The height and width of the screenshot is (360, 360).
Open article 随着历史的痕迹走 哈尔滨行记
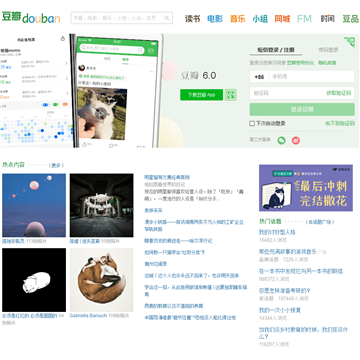click(178, 241)
